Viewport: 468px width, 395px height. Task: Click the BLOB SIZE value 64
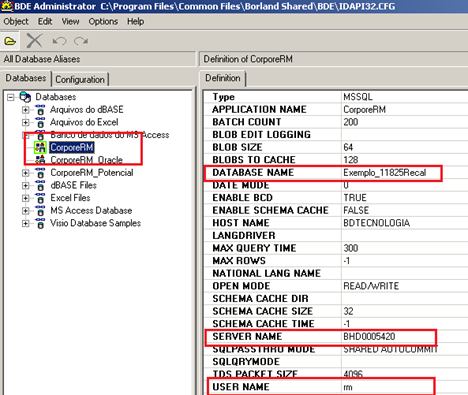(x=348, y=147)
